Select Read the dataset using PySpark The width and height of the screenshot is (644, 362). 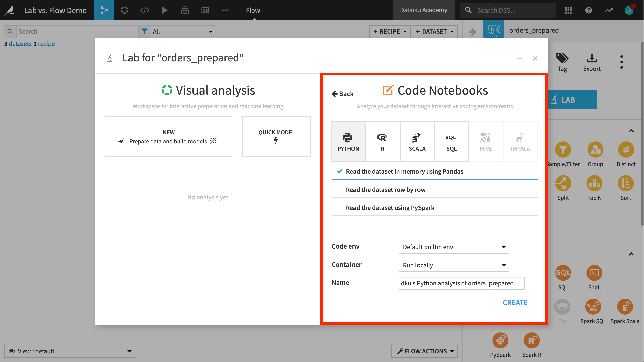pos(435,207)
